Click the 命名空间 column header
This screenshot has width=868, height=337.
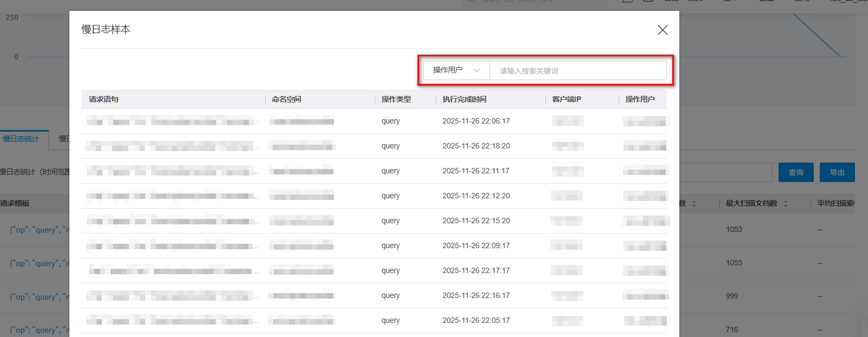click(x=286, y=99)
